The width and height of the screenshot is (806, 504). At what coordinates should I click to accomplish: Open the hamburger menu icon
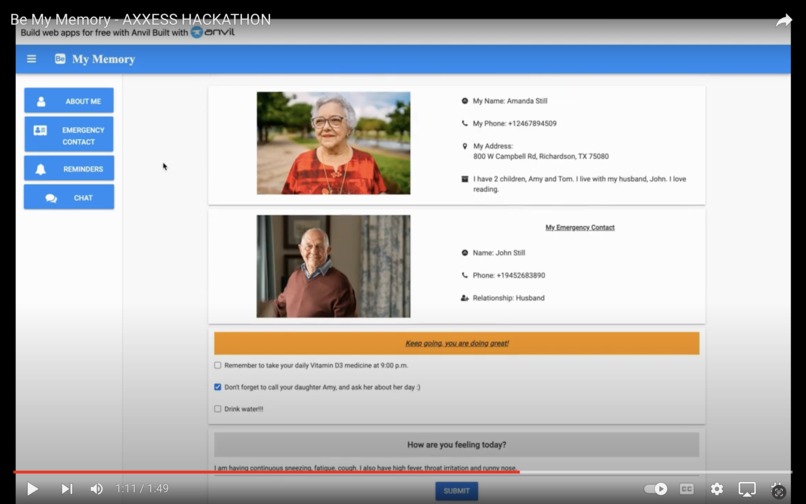(31, 59)
